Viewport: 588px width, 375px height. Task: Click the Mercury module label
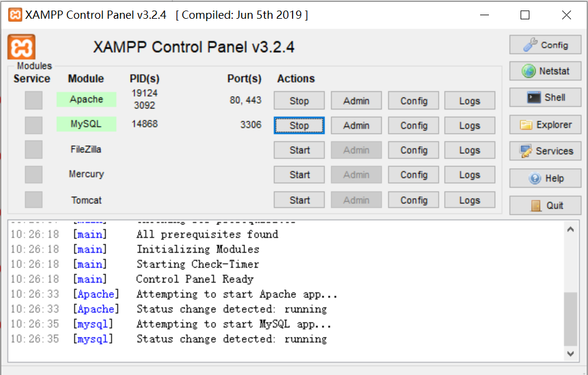[86, 174]
